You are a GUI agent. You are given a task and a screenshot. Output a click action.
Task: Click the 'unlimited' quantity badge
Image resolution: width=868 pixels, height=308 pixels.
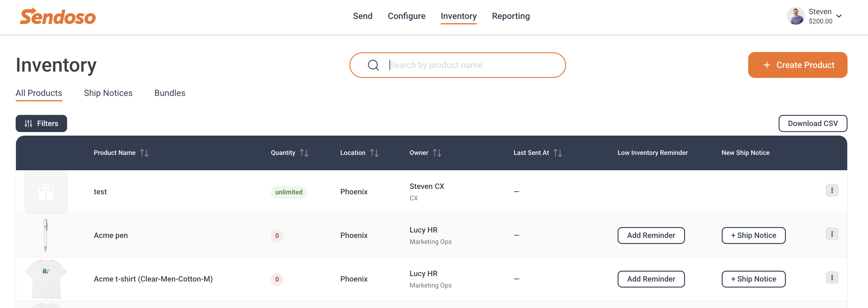pyautogui.click(x=288, y=192)
